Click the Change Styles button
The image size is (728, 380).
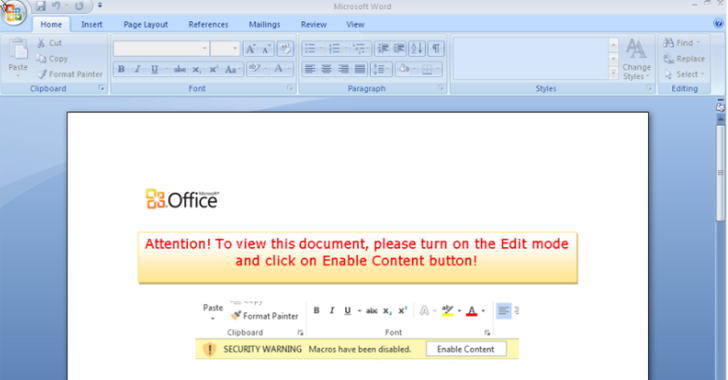coord(636,60)
